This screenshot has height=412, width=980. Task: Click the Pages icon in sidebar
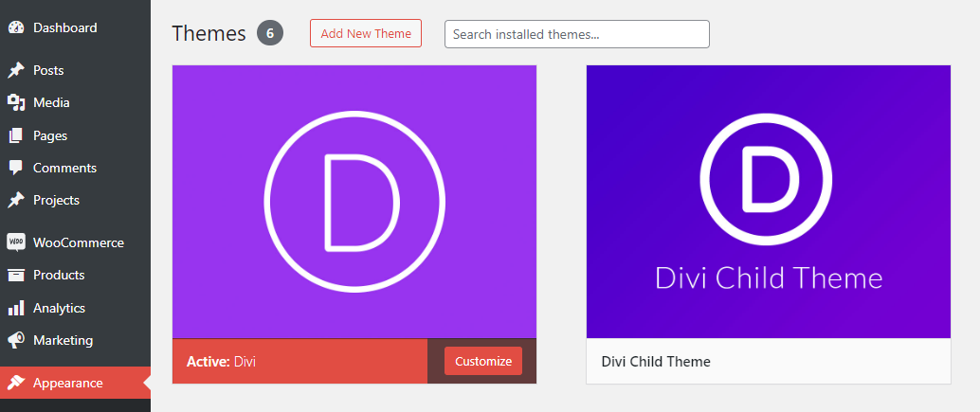pyautogui.click(x=15, y=135)
